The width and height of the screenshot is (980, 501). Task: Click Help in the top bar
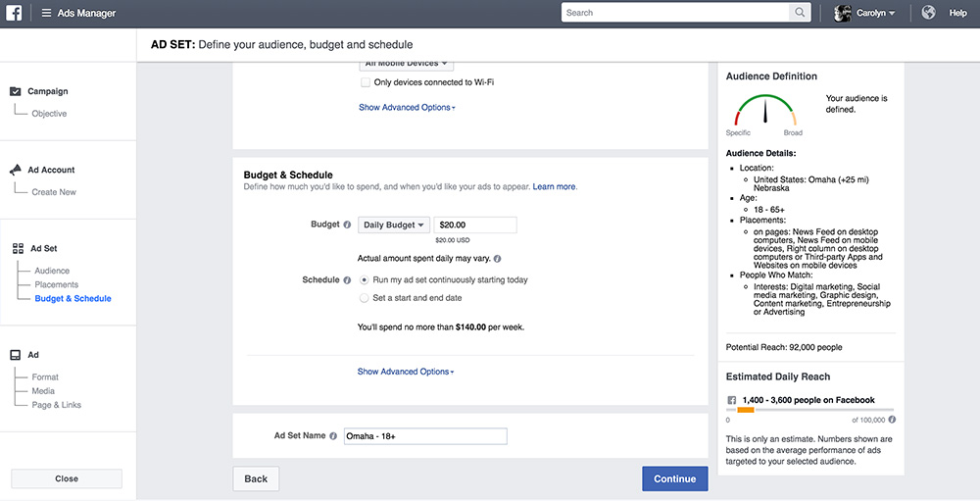pyautogui.click(x=957, y=13)
